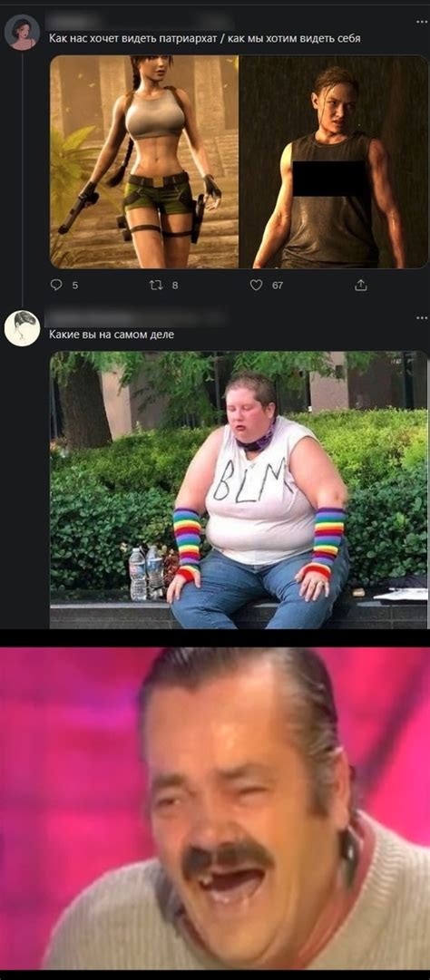Open the blurred username of first tweet

[x=142, y=23]
